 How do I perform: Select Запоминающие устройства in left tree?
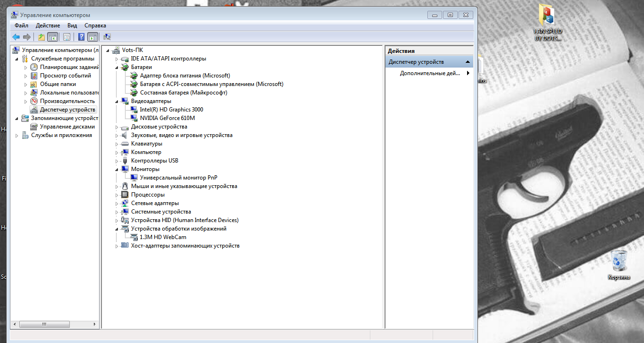65,118
